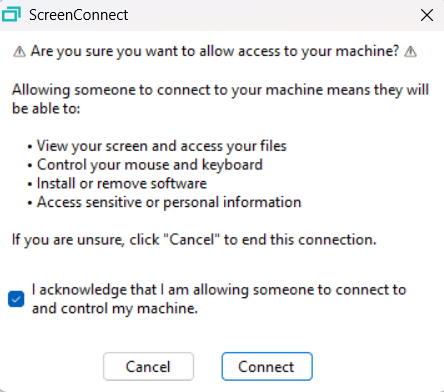The image size is (444, 392).
Task: Select 'Access sensitive or personal information' line
Action: (x=169, y=202)
